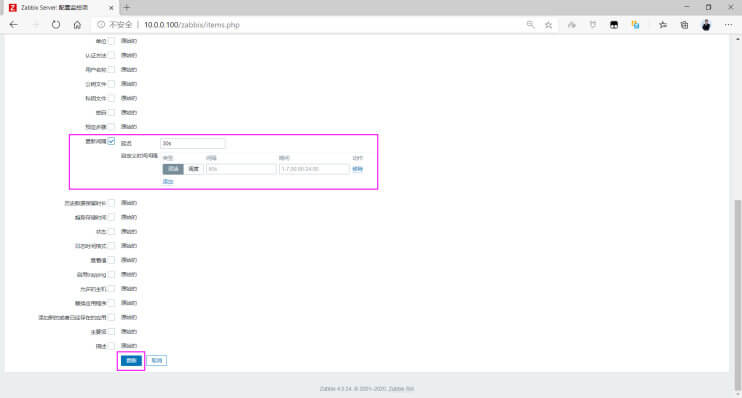Image resolution: width=742 pixels, height=398 pixels.
Task: Tick the replace applications checkbox
Action: pos(111,303)
